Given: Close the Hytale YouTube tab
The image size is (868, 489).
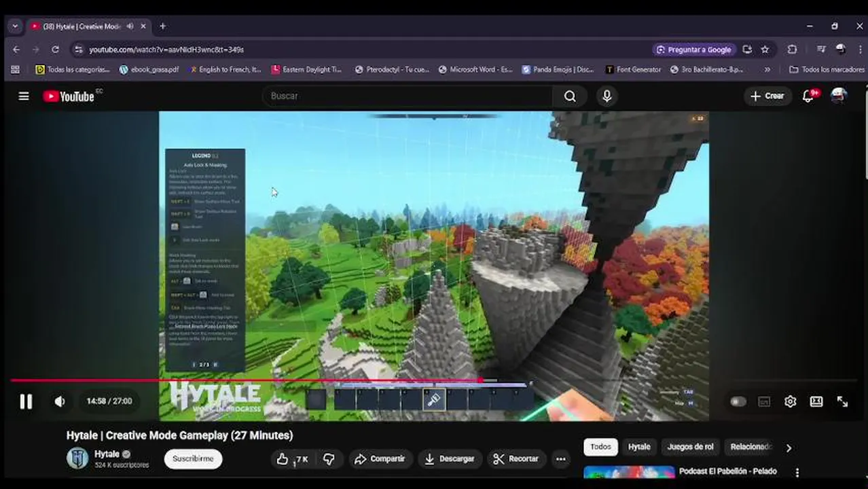Looking at the screenshot, I should click(x=143, y=26).
